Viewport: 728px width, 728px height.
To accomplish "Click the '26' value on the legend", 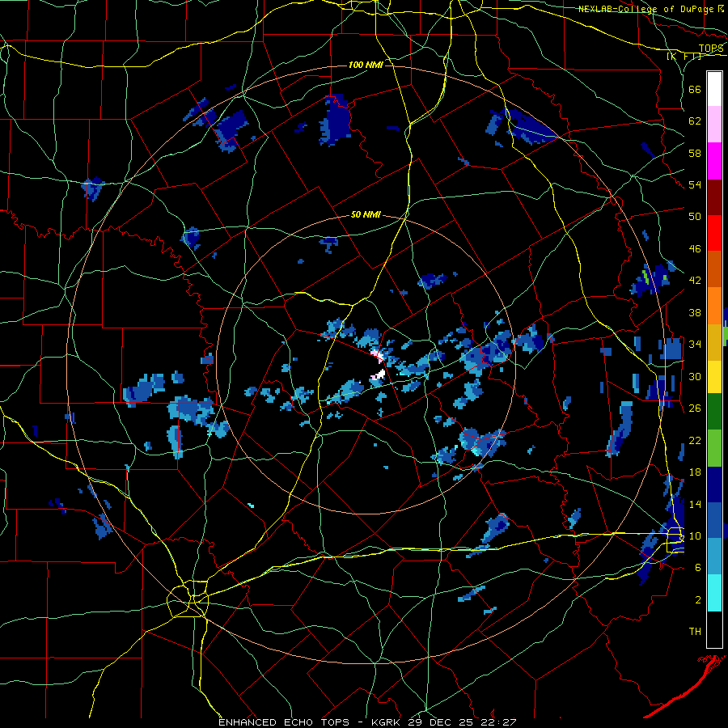I will [695, 408].
